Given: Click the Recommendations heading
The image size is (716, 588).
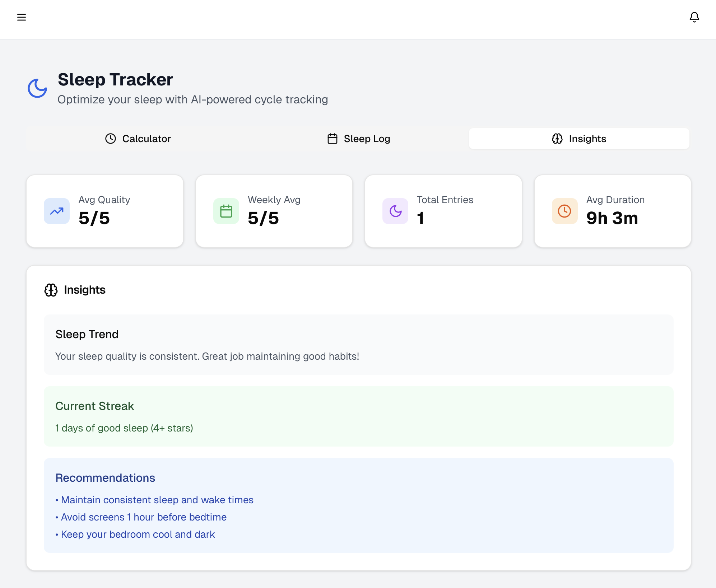Looking at the screenshot, I should coord(105,478).
